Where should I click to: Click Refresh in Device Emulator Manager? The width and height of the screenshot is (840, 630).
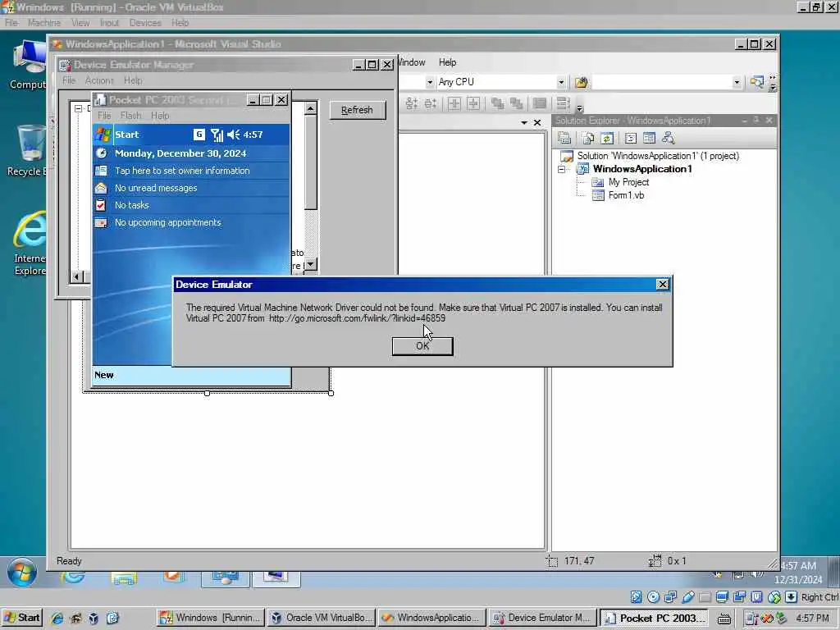point(358,110)
